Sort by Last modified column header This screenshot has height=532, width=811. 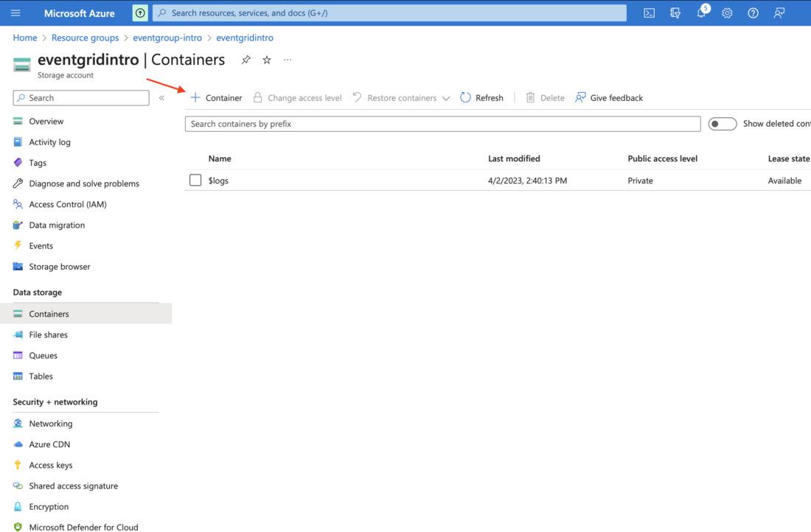[x=514, y=158]
